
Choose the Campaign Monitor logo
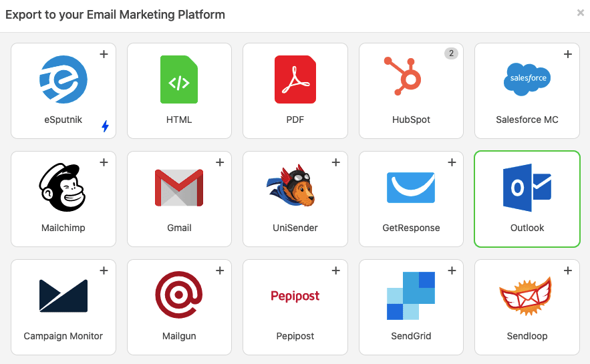click(63, 296)
